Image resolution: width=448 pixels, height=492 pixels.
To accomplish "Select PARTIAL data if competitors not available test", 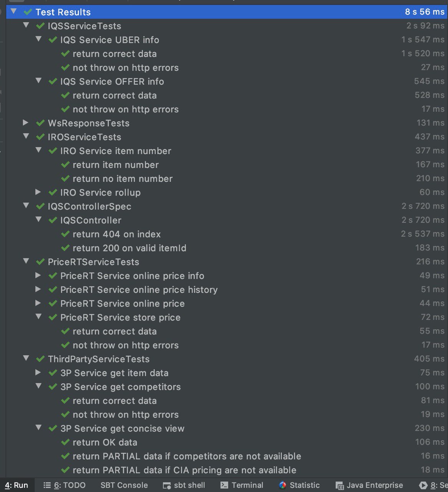I will (x=227, y=456).
